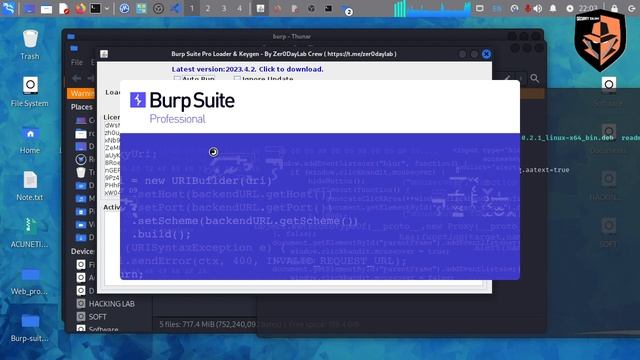Open the Trash desktop icon
The height and width of the screenshot is (360, 640).
point(30,45)
